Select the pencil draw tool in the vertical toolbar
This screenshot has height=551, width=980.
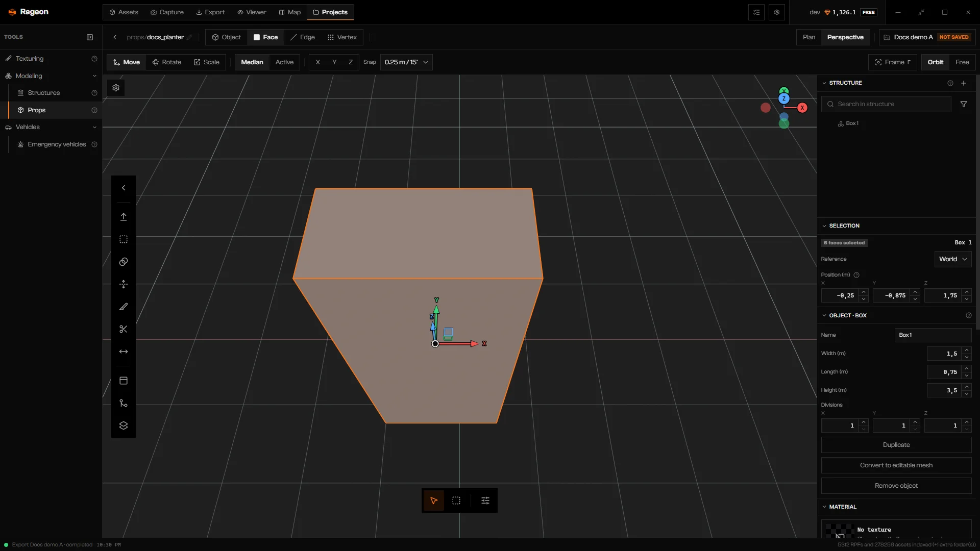tap(124, 307)
